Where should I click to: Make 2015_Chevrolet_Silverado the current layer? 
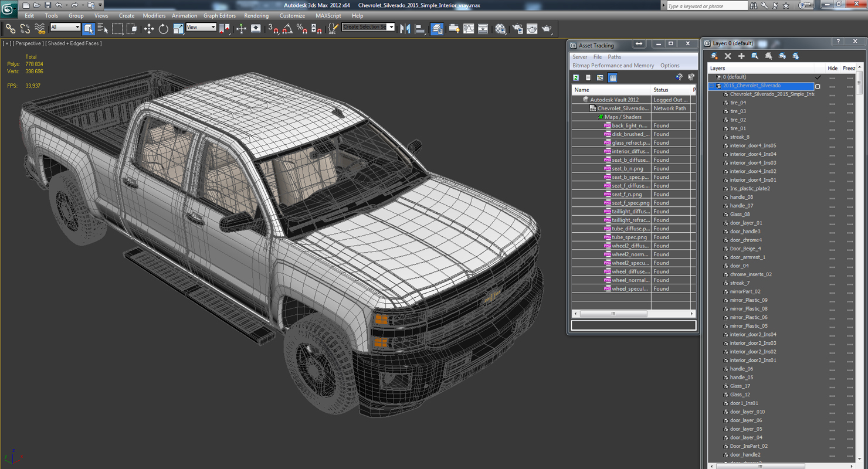pos(818,86)
